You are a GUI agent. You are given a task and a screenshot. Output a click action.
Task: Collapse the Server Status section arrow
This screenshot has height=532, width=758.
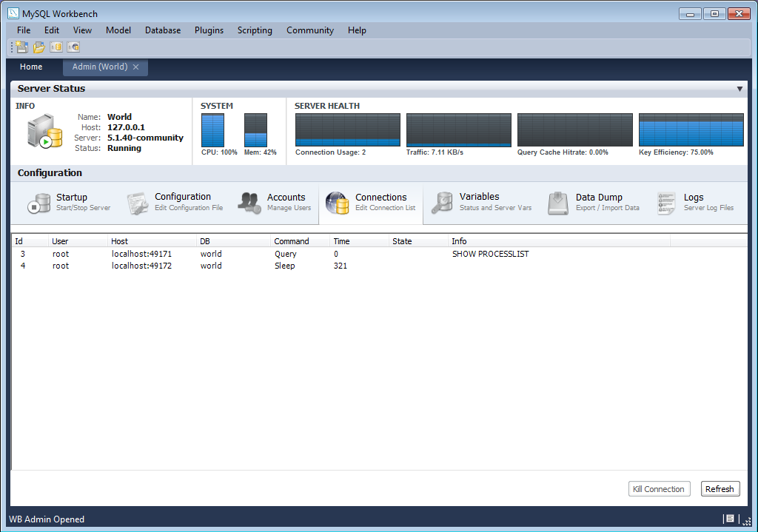point(740,88)
